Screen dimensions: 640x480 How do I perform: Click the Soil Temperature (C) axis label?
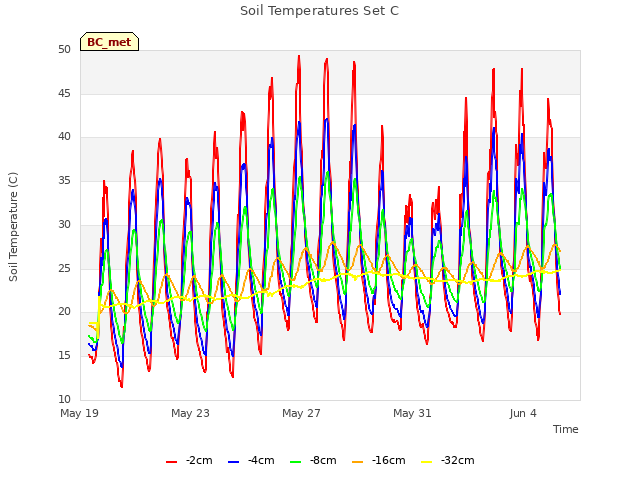tap(13, 227)
